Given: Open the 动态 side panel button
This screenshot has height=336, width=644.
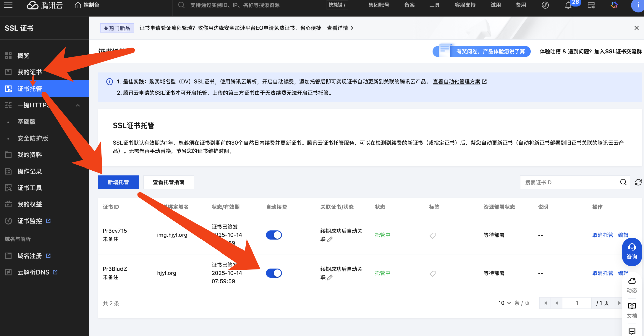Looking at the screenshot, I should (x=632, y=285).
